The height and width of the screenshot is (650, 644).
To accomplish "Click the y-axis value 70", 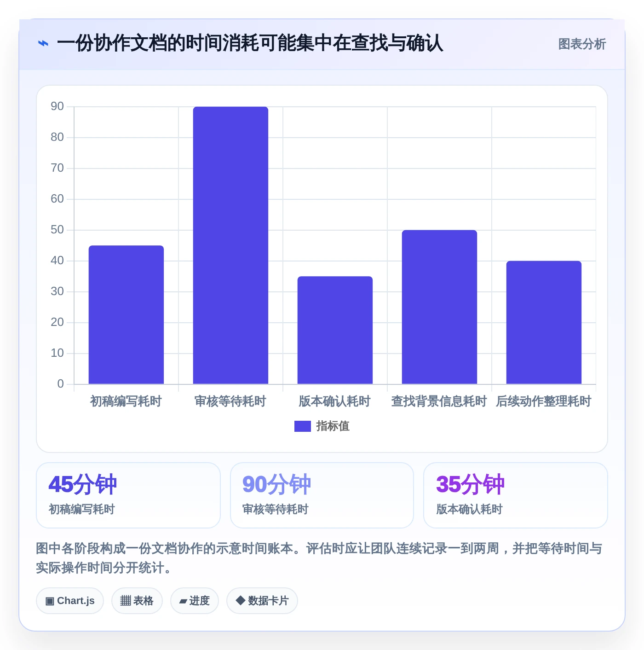I will point(57,168).
